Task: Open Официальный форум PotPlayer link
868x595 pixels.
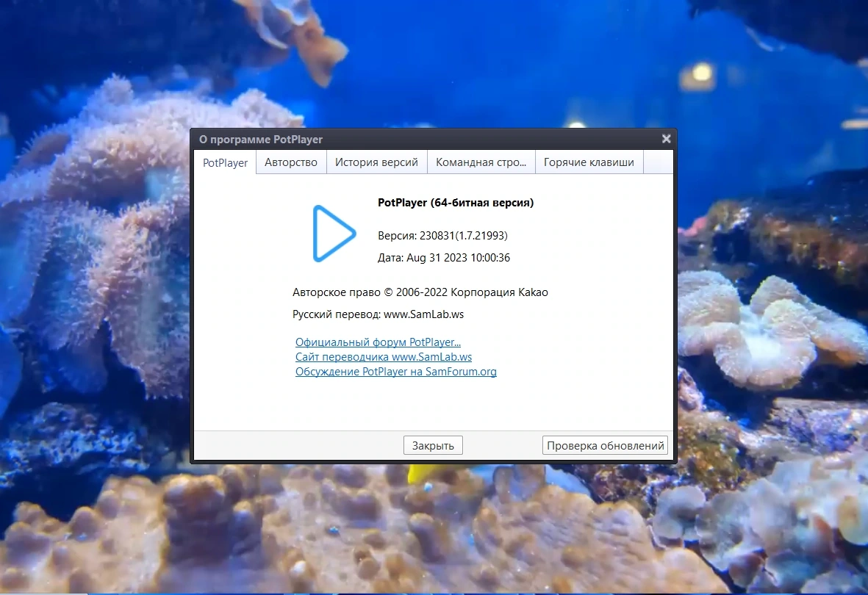Action: [378, 342]
